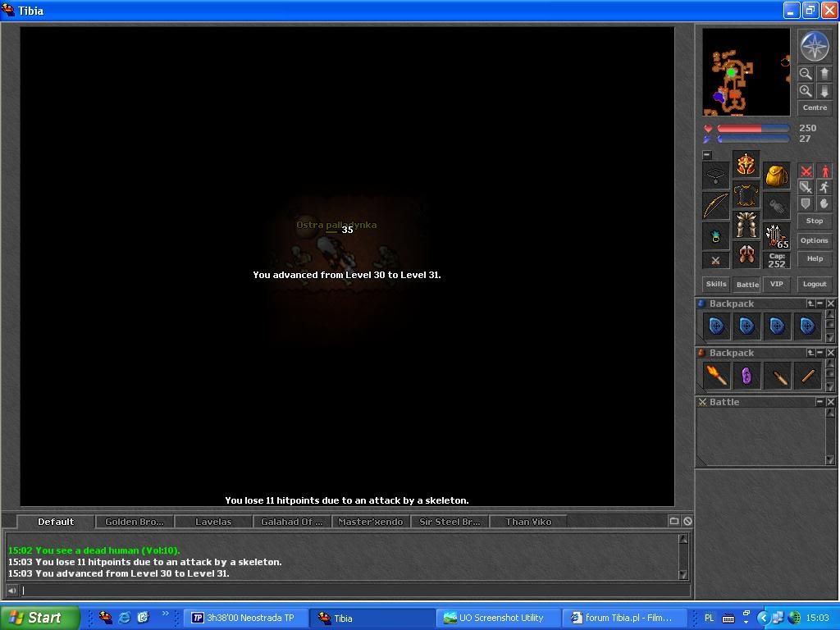Enable balanced fighting mode

[806, 188]
